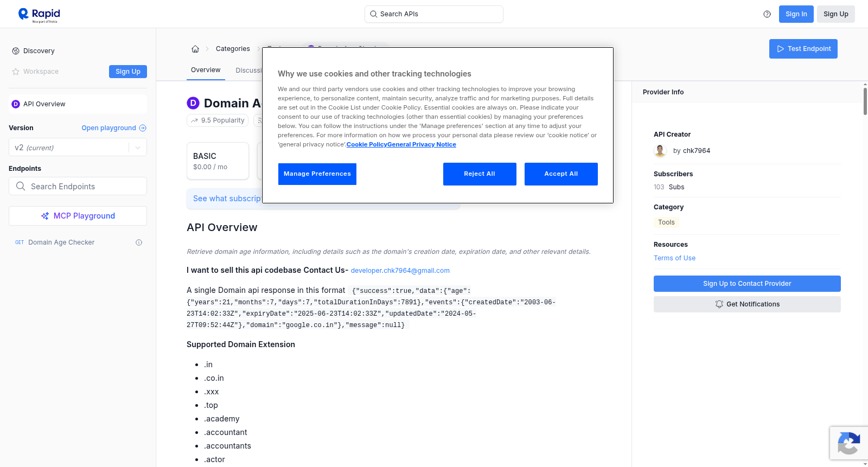The height and width of the screenshot is (467, 868).
Task: Click Sign Up in the header
Action: tap(836, 14)
